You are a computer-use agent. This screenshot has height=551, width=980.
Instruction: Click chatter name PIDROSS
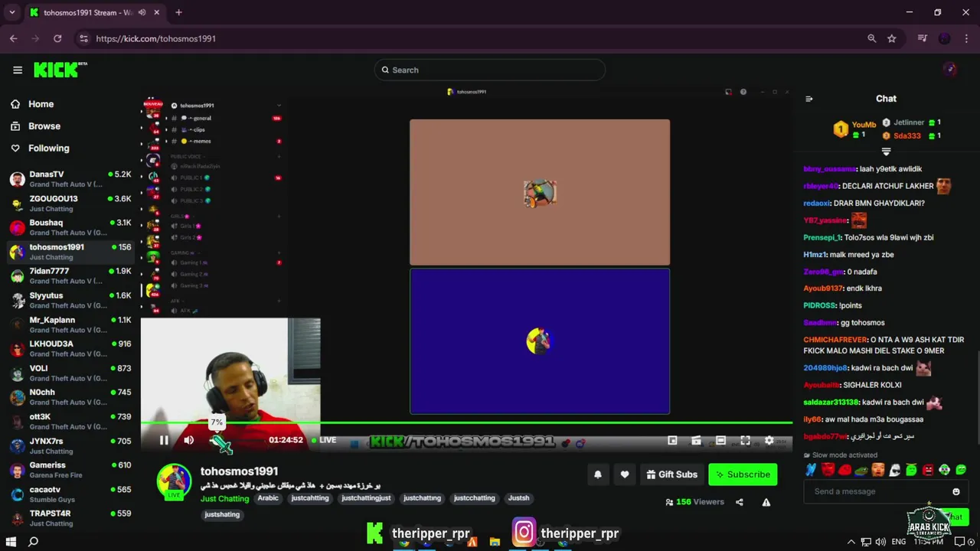pos(819,305)
